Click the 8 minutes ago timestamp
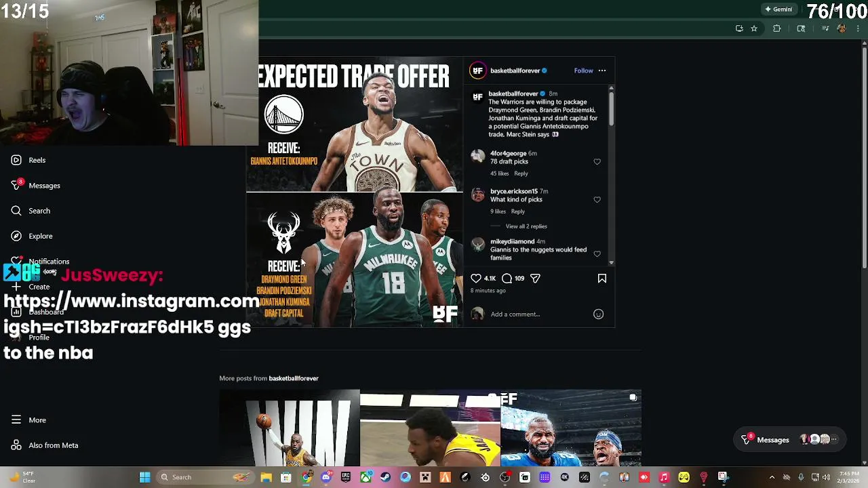This screenshot has width=868, height=488. (x=488, y=291)
